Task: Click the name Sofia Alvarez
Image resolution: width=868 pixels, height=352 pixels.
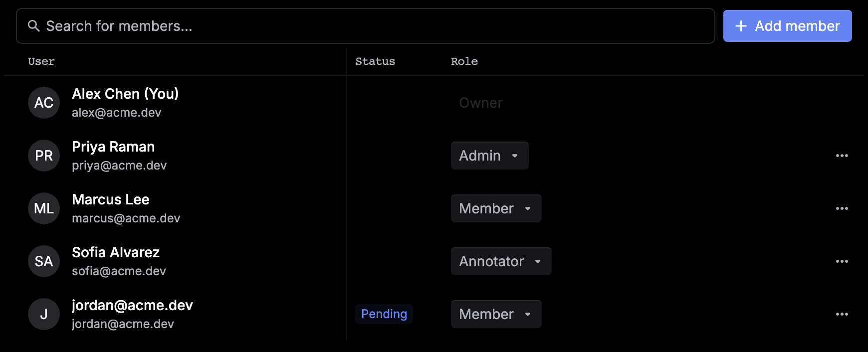Action: click(x=116, y=252)
